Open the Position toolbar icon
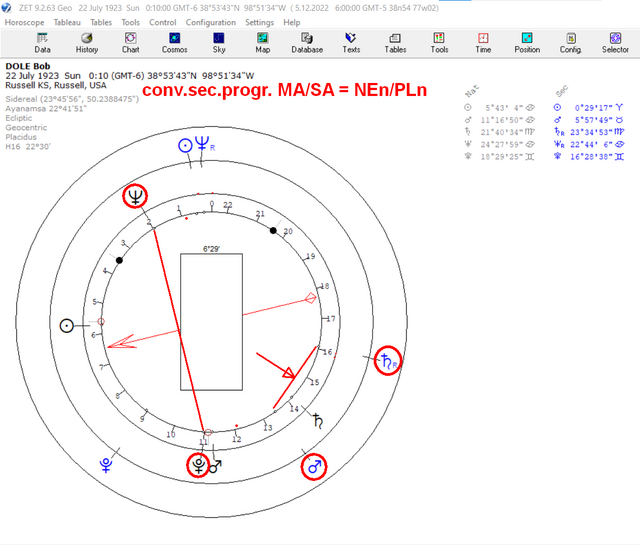 point(527,43)
